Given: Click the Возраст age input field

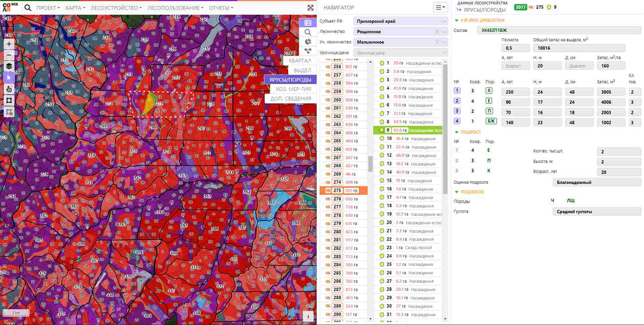Looking at the screenshot, I should coord(516,66).
